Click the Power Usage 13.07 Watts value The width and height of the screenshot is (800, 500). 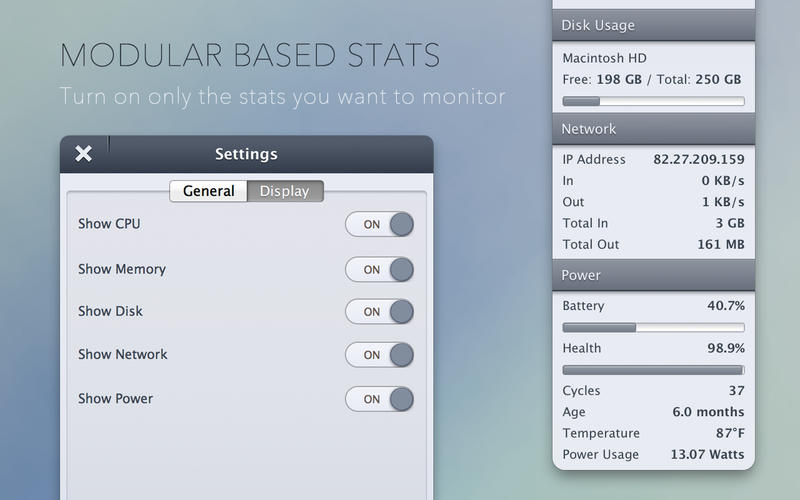click(707, 455)
